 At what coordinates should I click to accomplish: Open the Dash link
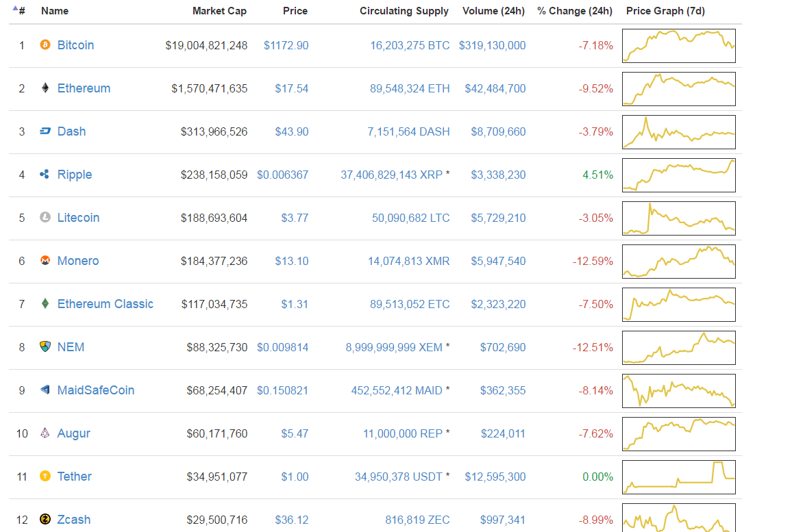(x=71, y=131)
